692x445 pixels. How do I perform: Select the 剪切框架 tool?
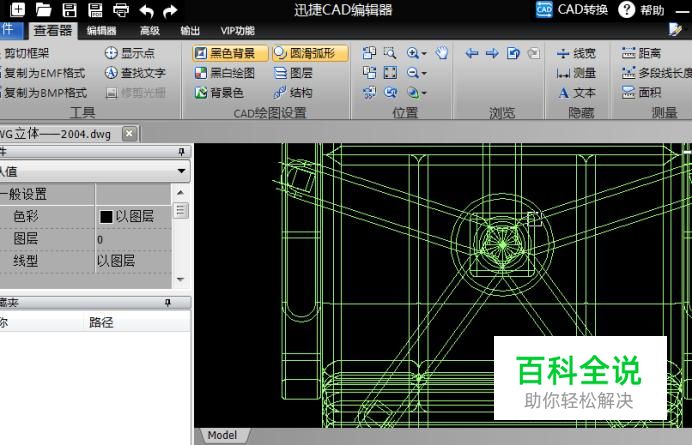25,53
